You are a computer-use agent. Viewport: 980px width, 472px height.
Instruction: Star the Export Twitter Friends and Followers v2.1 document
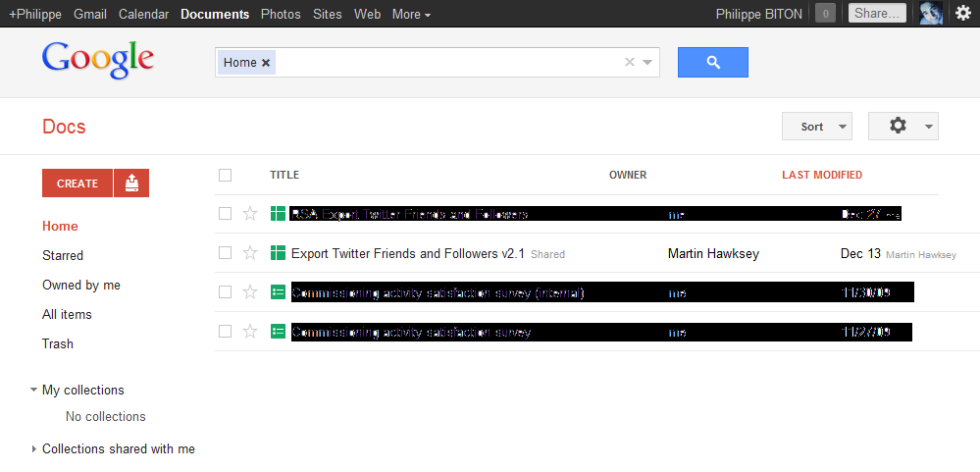tap(250, 253)
